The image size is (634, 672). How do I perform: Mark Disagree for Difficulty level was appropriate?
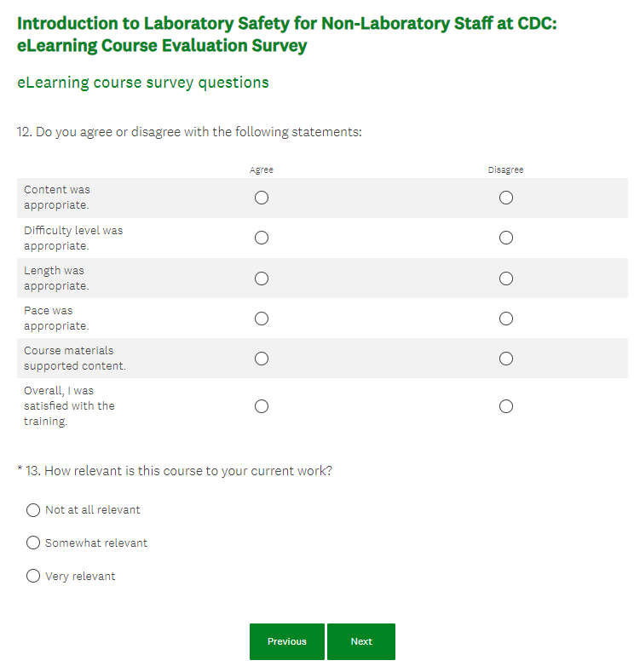(x=506, y=238)
